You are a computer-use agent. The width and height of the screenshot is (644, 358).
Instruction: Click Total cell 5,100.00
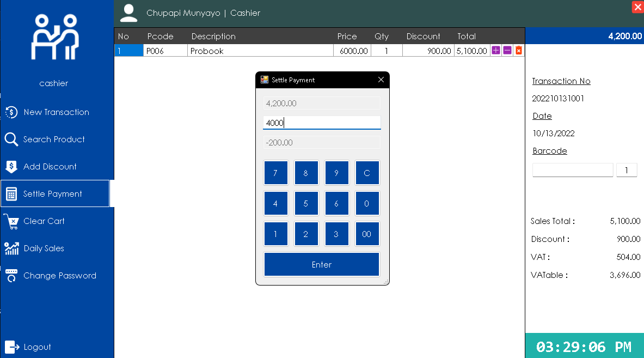pyautogui.click(x=473, y=51)
